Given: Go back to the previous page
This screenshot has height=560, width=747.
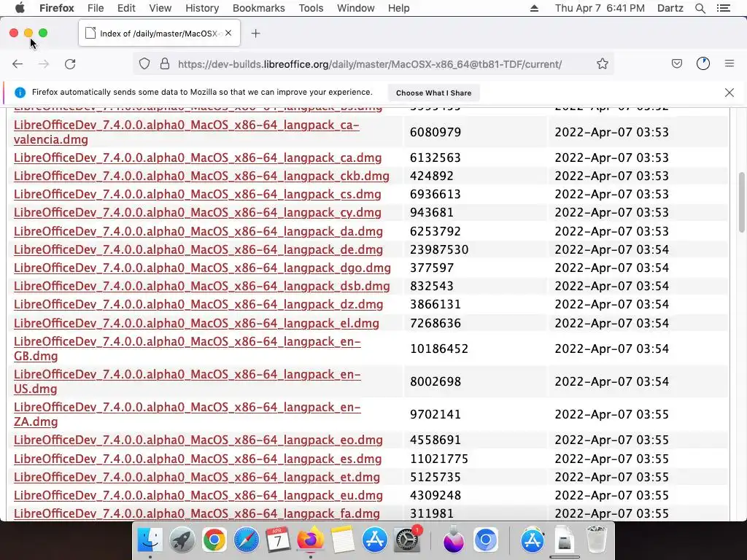Looking at the screenshot, I should click(x=18, y=64).
